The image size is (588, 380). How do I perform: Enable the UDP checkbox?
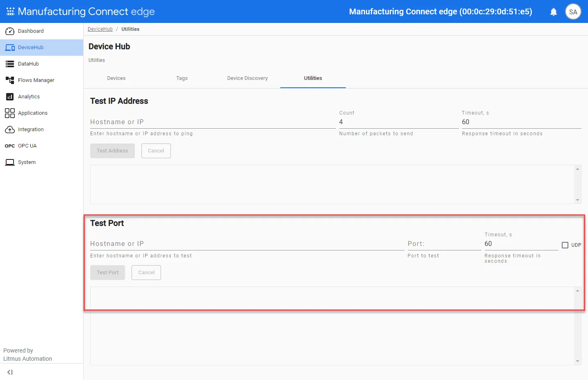pyautogui.click(x=565, y=245)
